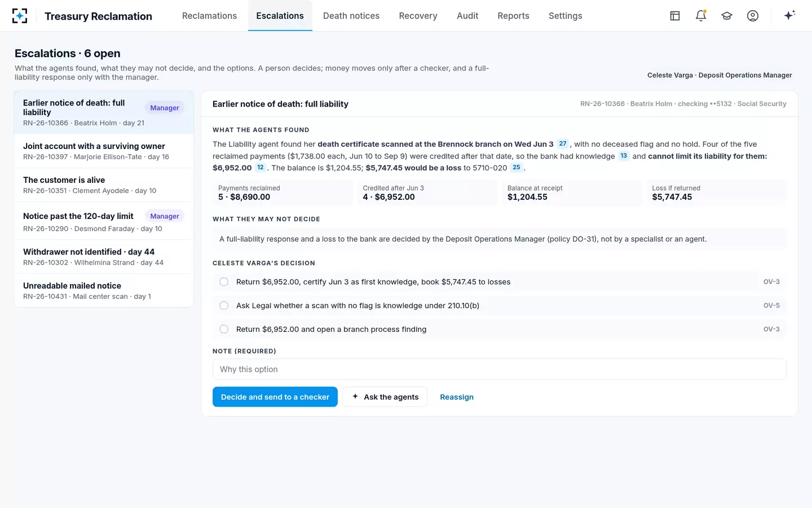
Task: Open the Death notices tab
Action: pyautogui.click(x=351, y=16)
